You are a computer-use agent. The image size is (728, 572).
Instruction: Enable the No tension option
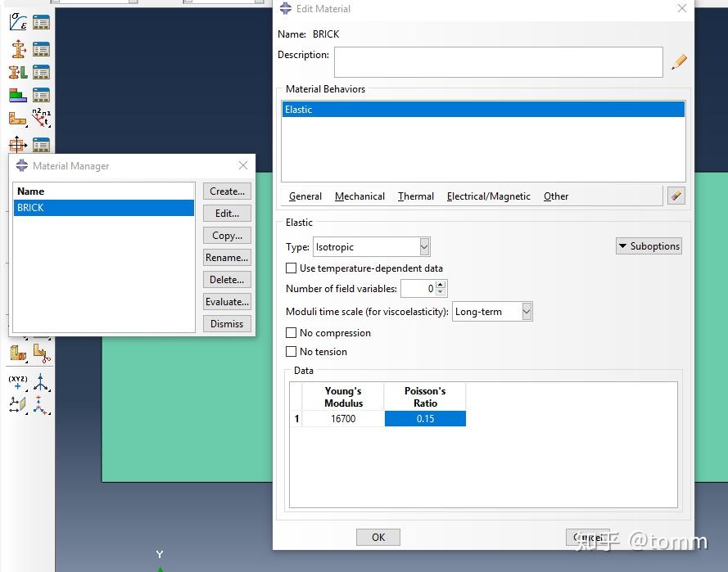[x=291, y=351]
